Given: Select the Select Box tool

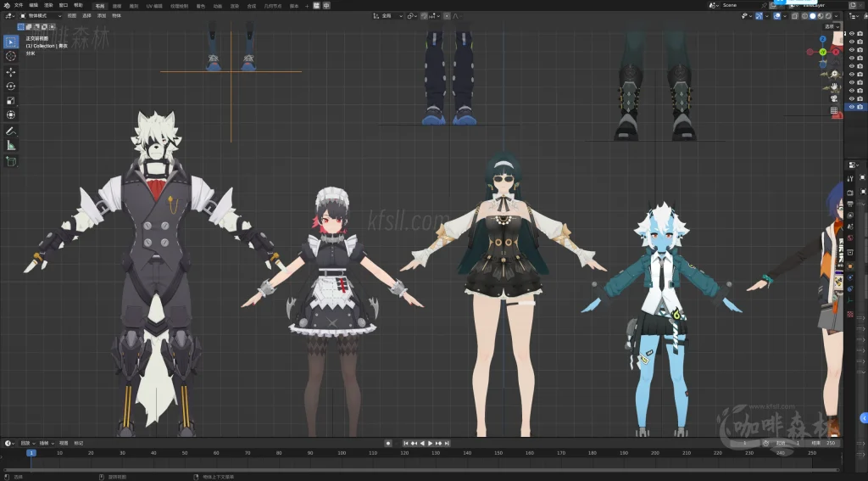Looking at the screenshot, I should tap(10, 42).
